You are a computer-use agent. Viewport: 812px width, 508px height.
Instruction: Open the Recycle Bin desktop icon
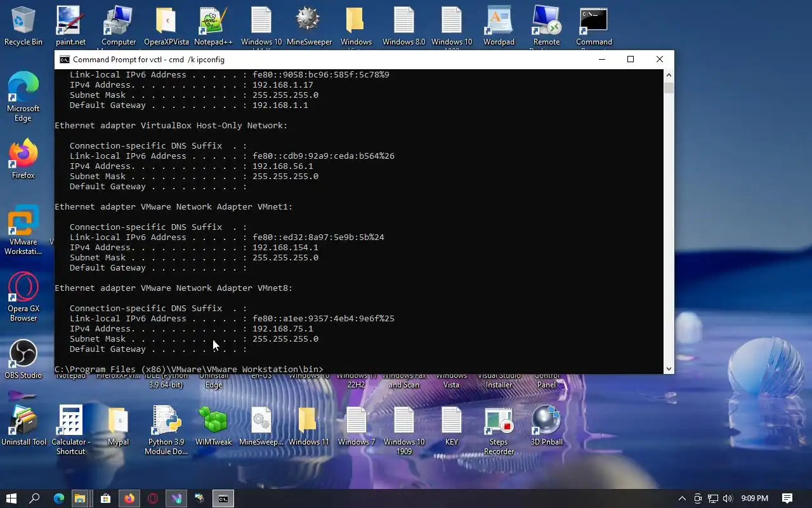click(23, 25)
